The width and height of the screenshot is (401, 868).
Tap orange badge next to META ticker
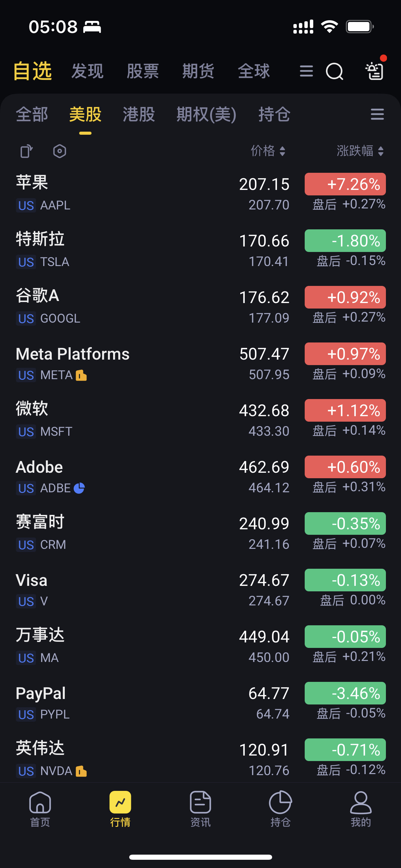click(x=81, y=375)
